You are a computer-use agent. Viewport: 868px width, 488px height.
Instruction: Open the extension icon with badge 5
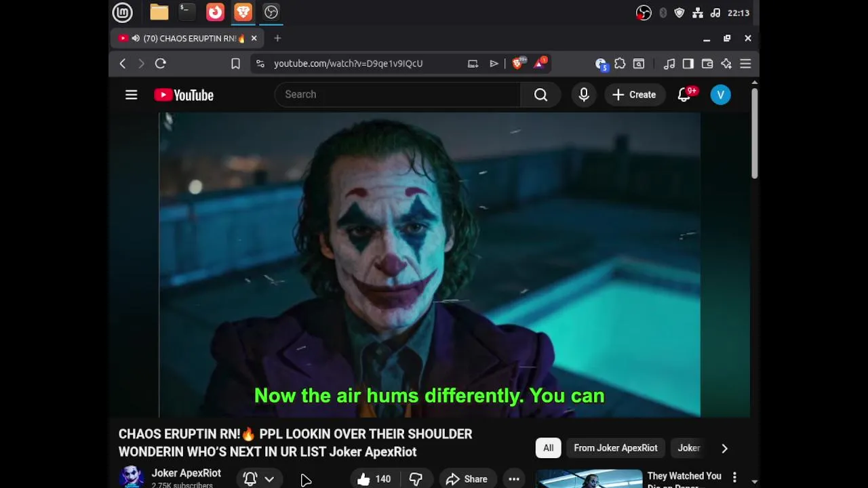click(x=601, y=64)
